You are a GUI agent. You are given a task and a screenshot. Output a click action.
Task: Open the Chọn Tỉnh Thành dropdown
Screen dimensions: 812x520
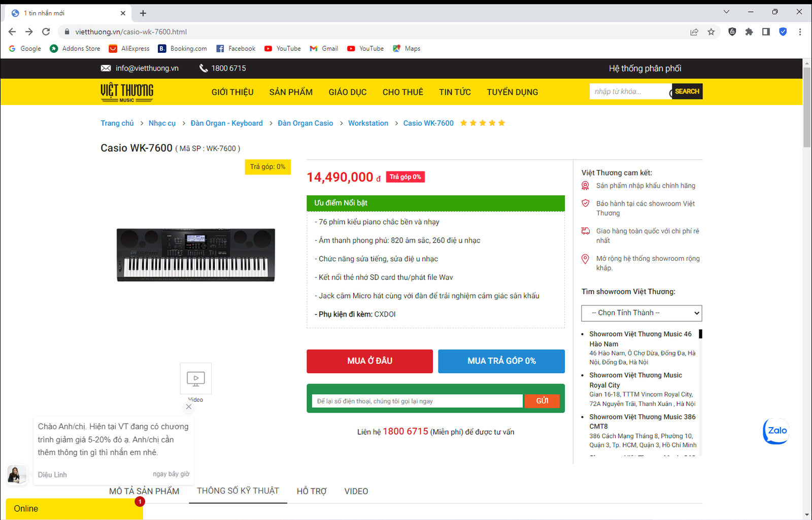coord(641,313)
